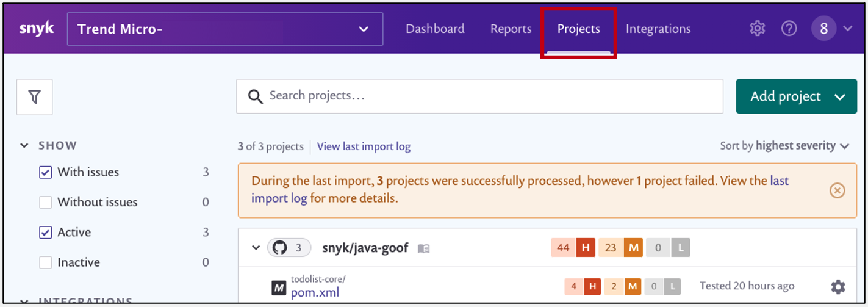This screenshot has width=868, height=307.
Task: Click the H severity badge on pom.xml row
Action: (x=592, y=286)
